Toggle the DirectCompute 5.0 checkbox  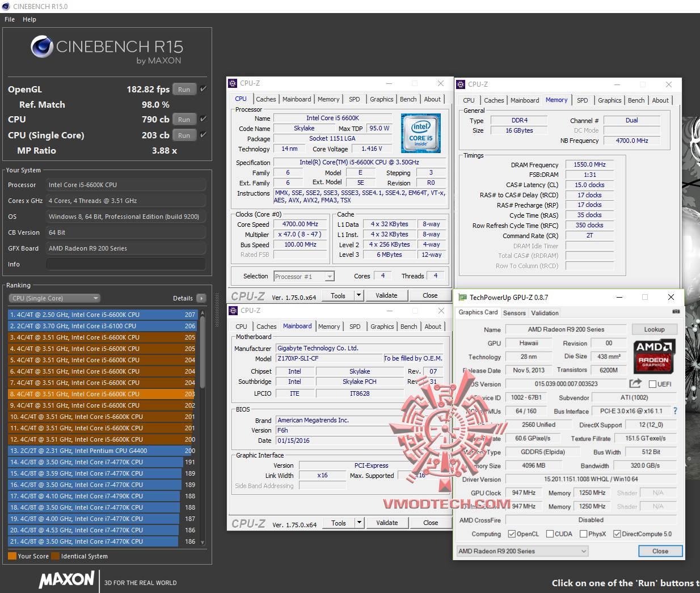pos(617,533)
